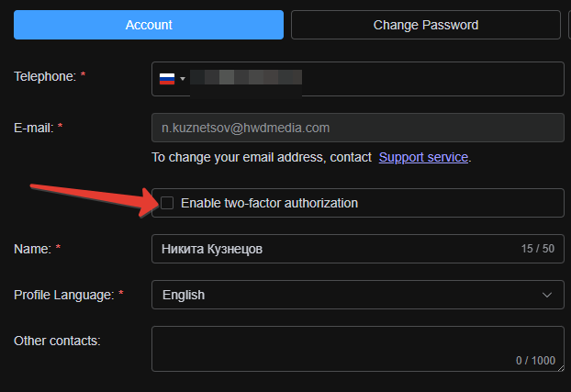Click the Russian flag icon

pyautogui.click(x=167, y=79)
